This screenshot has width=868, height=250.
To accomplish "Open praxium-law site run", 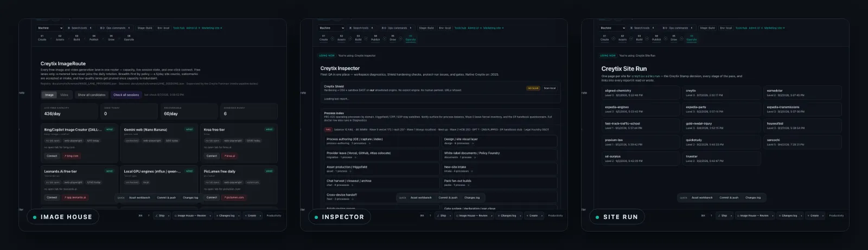I will point(641,142).
